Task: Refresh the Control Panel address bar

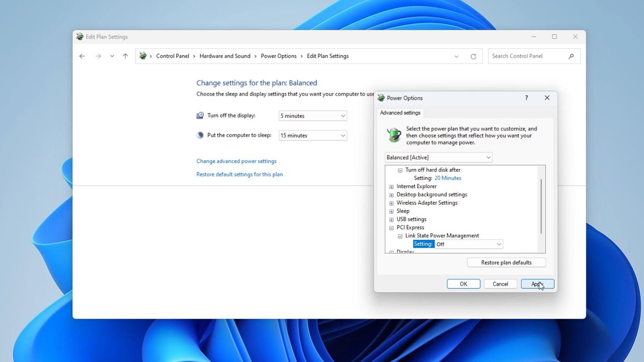Action: (x=473, y=56)
